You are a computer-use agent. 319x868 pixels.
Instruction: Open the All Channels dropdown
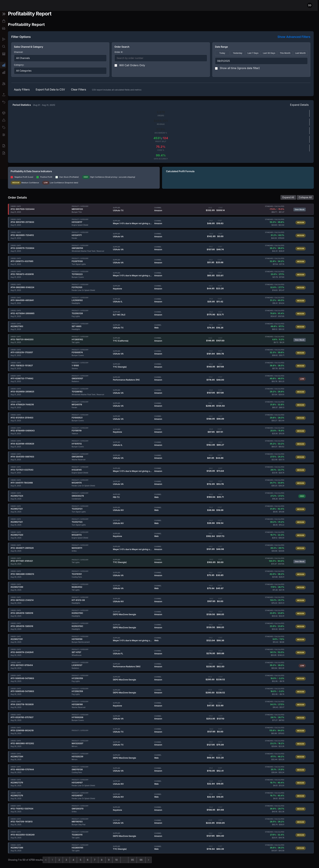[60, 58]
